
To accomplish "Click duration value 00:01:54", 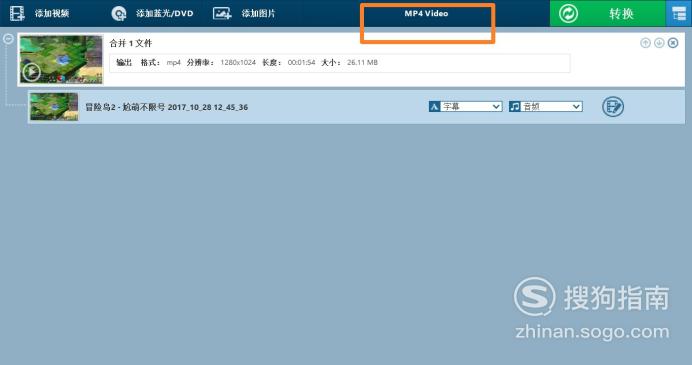I will pyautogui.click(x=301, y=63).
